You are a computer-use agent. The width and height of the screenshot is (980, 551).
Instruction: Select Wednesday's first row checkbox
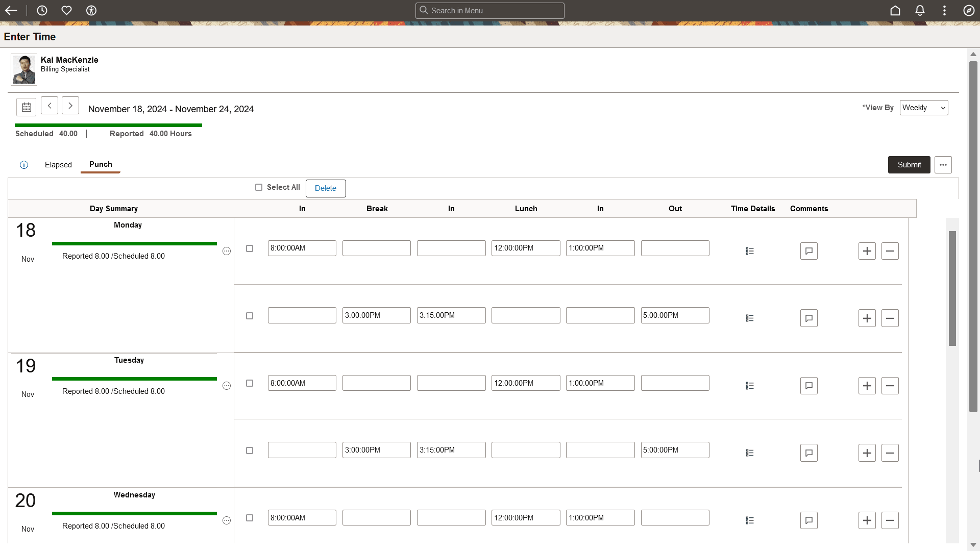(x=250, y=518)
